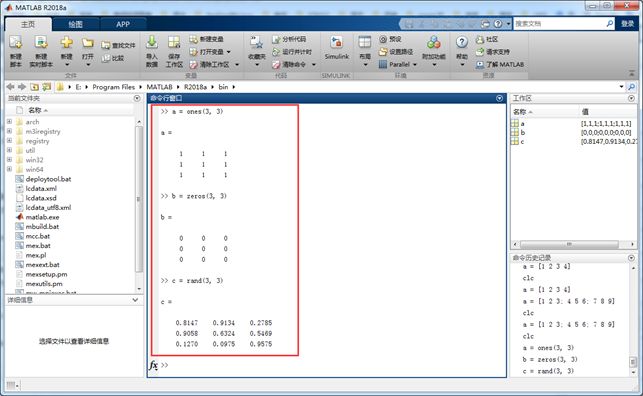Create a New Variable (新建变量)

[x=206, y=39]
